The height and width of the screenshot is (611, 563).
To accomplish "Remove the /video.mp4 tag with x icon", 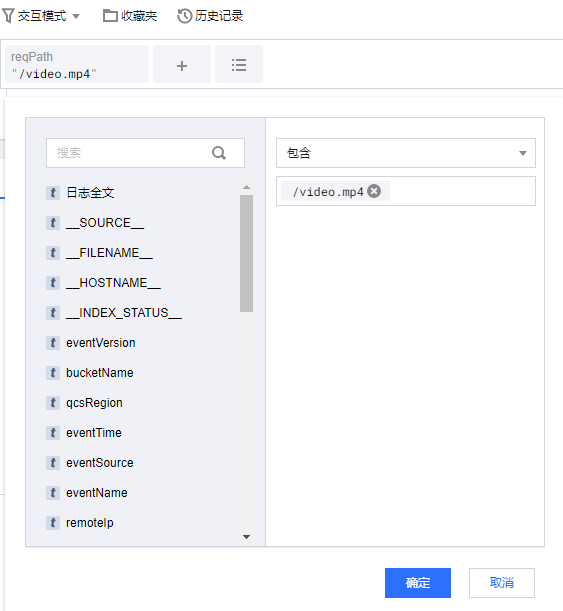I will (374, 191).
